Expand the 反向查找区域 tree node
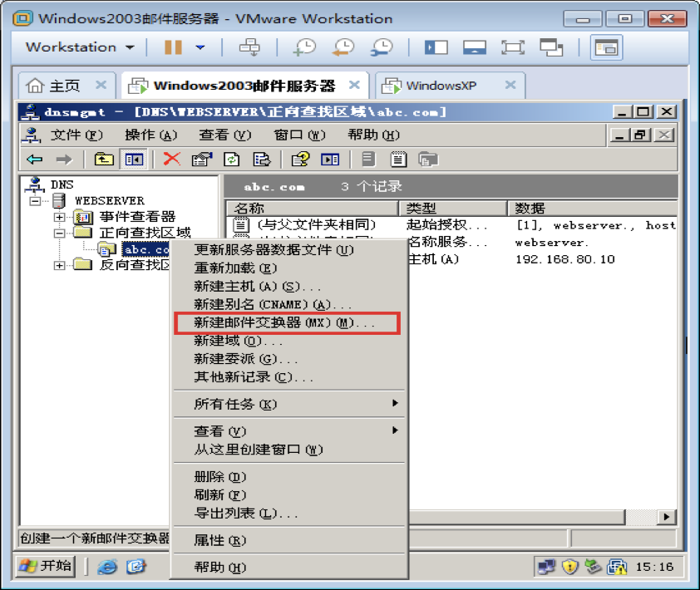The width and height of the screenshot is (700, 590). (x=59, y=266)
